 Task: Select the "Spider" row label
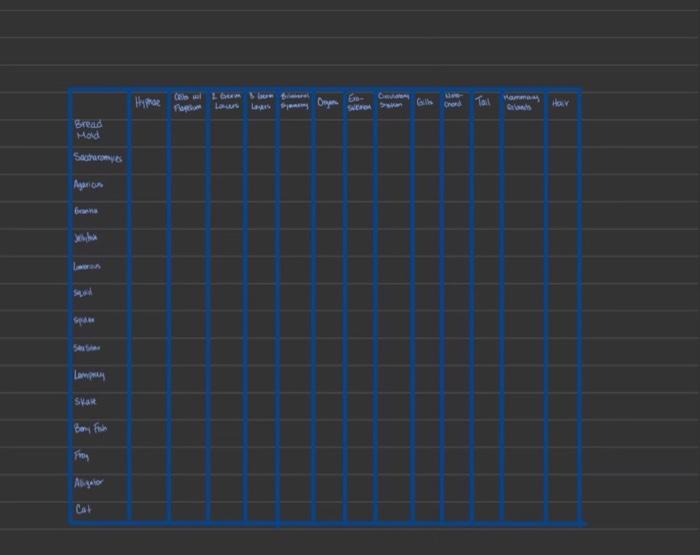(x=84, y=320)
